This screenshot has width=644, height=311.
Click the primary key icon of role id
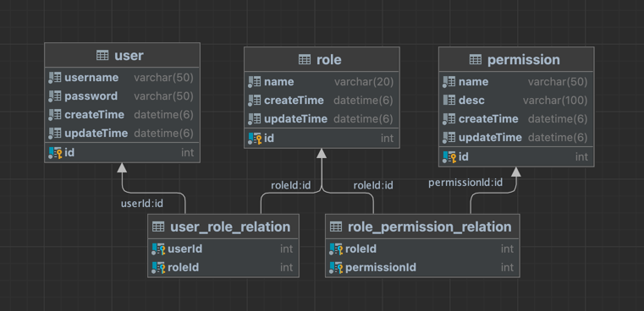[x=255, y=139]
